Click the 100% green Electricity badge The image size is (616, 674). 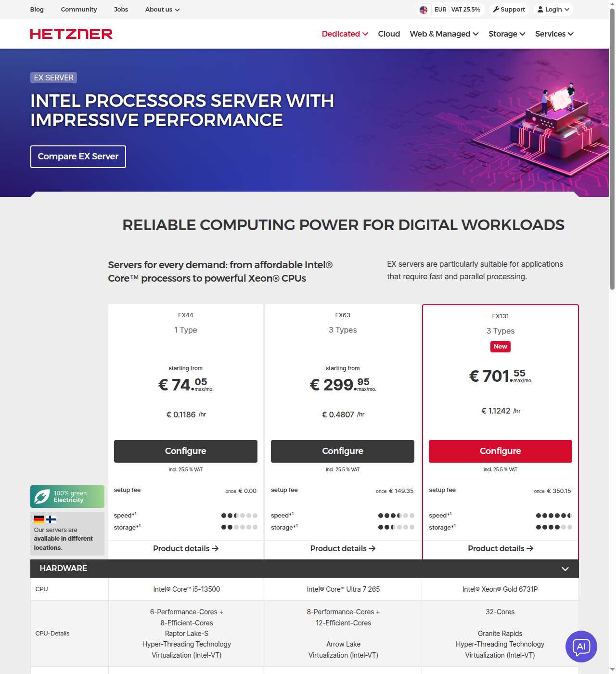click(67, 496)
